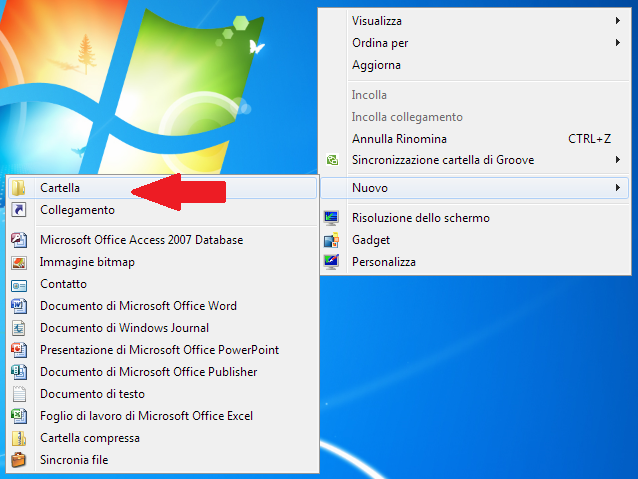Create a Microsoft Office Access 2007 Database
Screen dimensions: 638x479
(162, 240)
